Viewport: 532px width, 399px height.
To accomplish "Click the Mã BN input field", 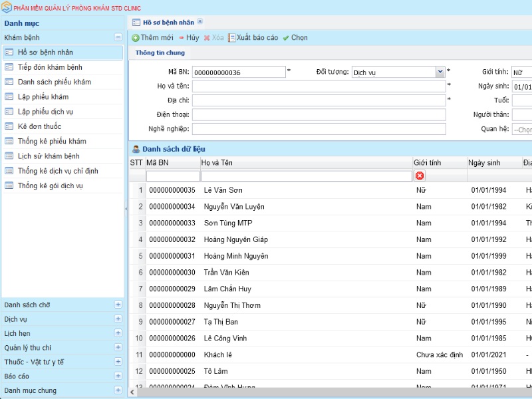I will [239, 72].
